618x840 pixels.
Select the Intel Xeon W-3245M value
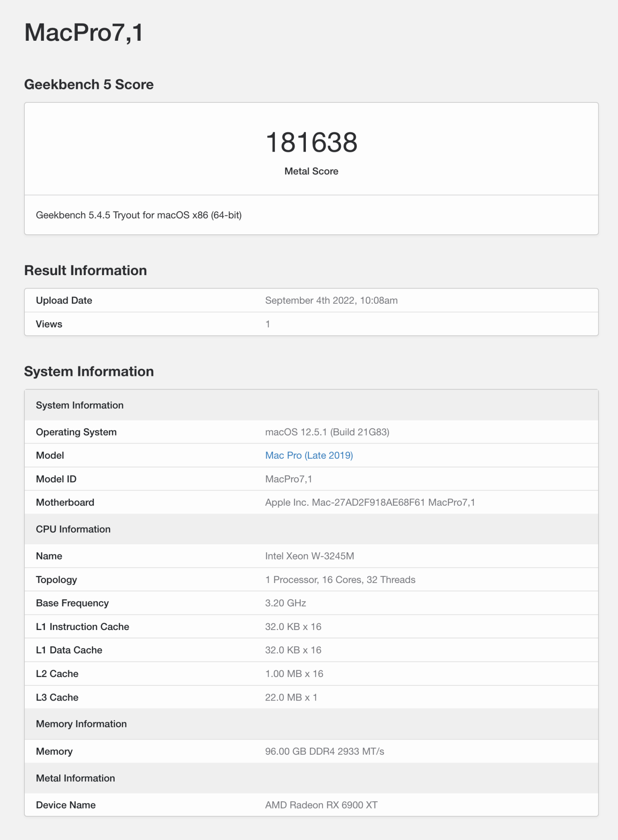click(x=310, y=556)
